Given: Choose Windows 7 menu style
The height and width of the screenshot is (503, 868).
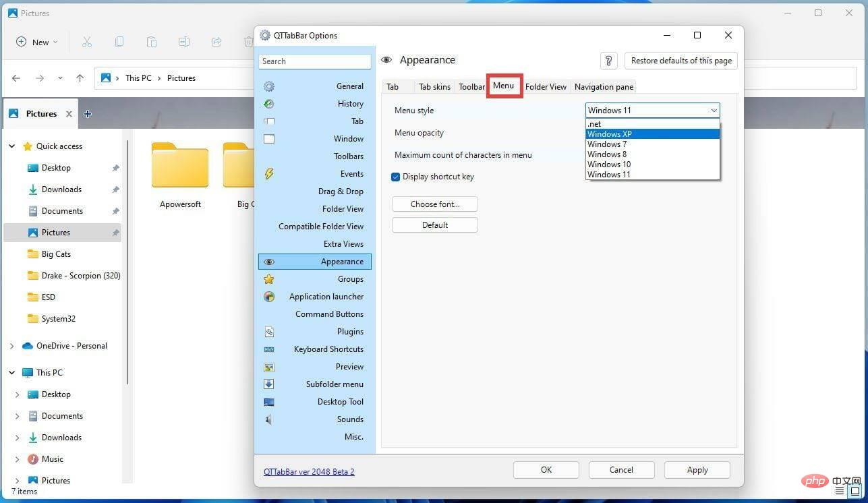Looking at the screenshot, I should point(652,144).
